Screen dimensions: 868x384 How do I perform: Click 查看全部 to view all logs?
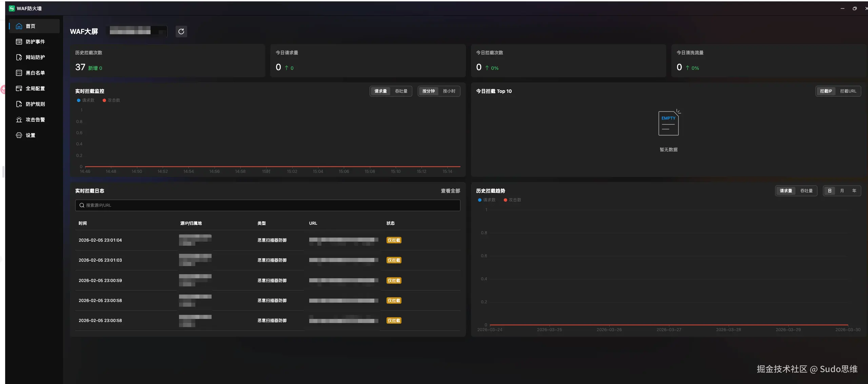tap(450, 191)
